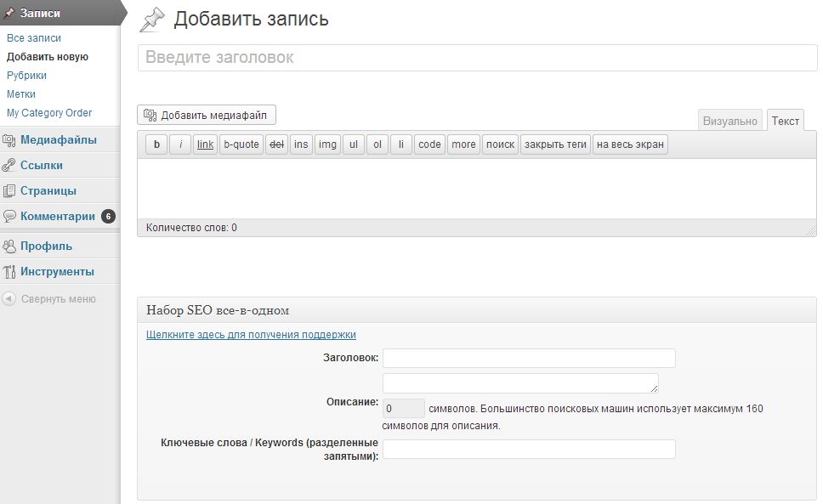Click закрыть теги button
This screenshot has height=504, width=823.
555,144
